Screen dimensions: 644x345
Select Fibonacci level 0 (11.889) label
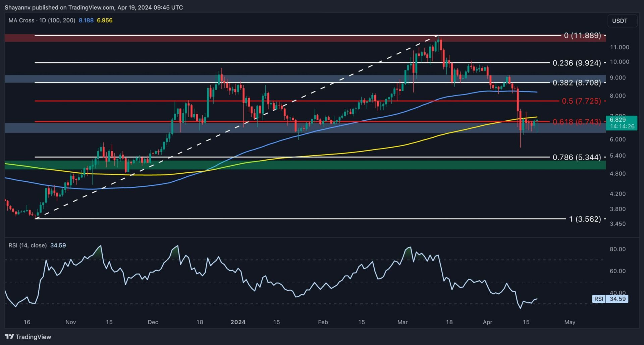click(x=582, y=35)
